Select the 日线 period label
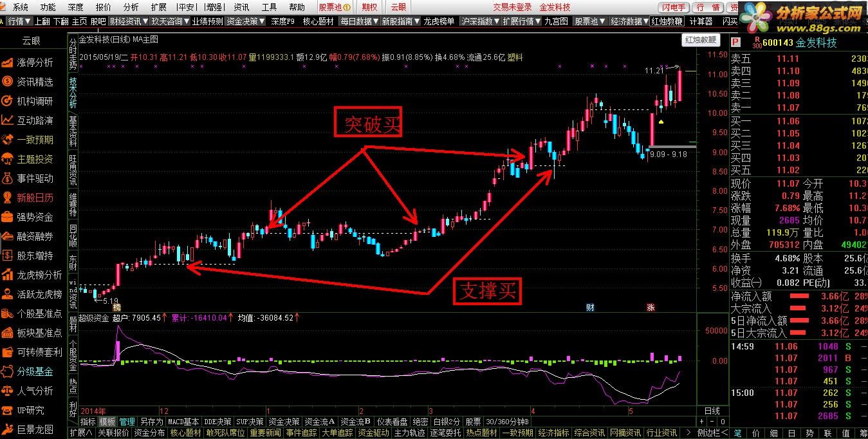The image size is (868, 439). [712, 411]
